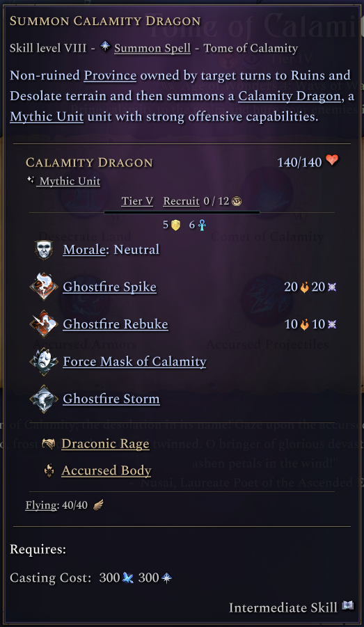Click the Intermediate Skill book icon
Image resolution: width=364 pixels, height=627 pixels.
pos(347,605)
